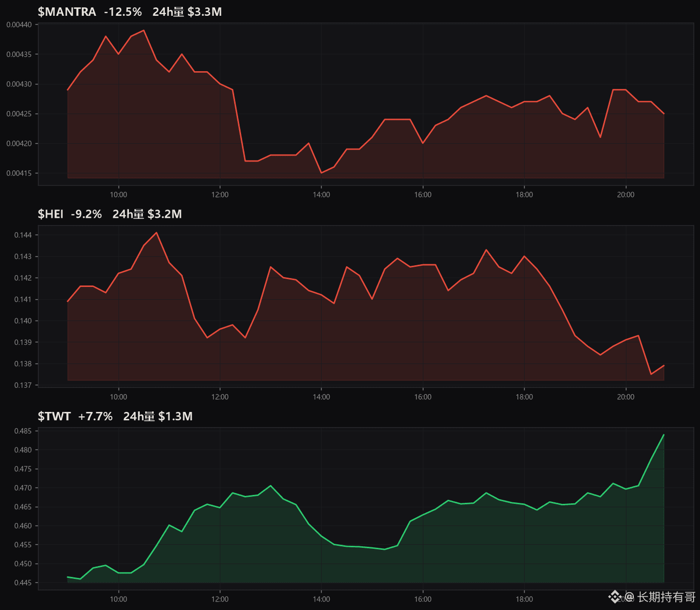Click 20:00 on the MANTRA chart time axis
Viewport: 700px width, 610px height.
(x=626, y=195)
